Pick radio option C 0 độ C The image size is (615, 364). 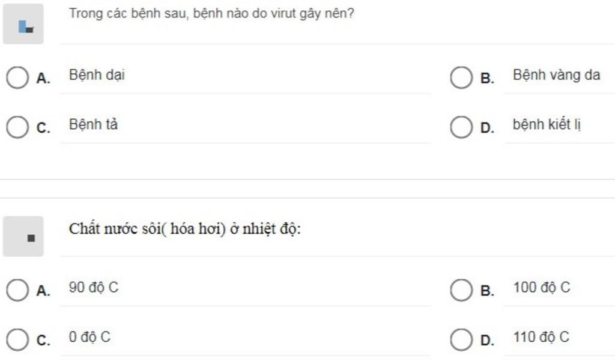(x=17, y=339)
